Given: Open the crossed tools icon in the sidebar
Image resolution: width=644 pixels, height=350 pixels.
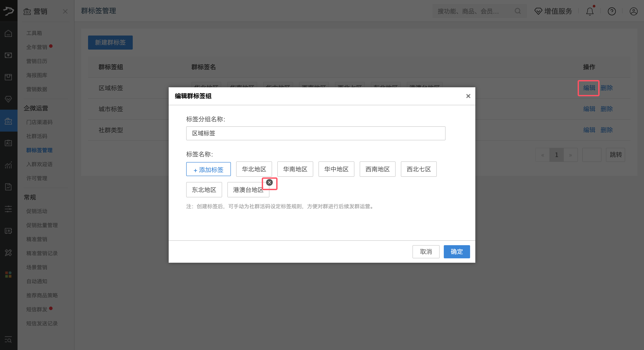Looking at the screenshot, I should pos(9,253).
